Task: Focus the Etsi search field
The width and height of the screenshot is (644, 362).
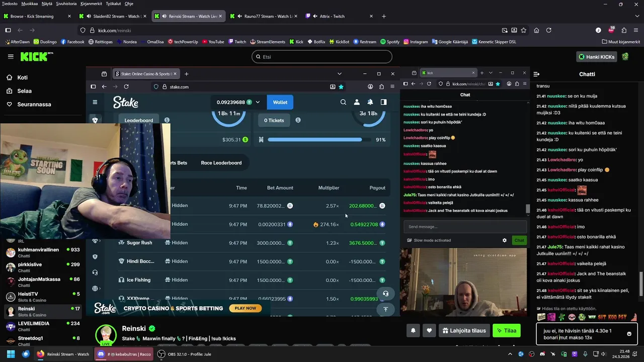Action: tap(321, 57)
